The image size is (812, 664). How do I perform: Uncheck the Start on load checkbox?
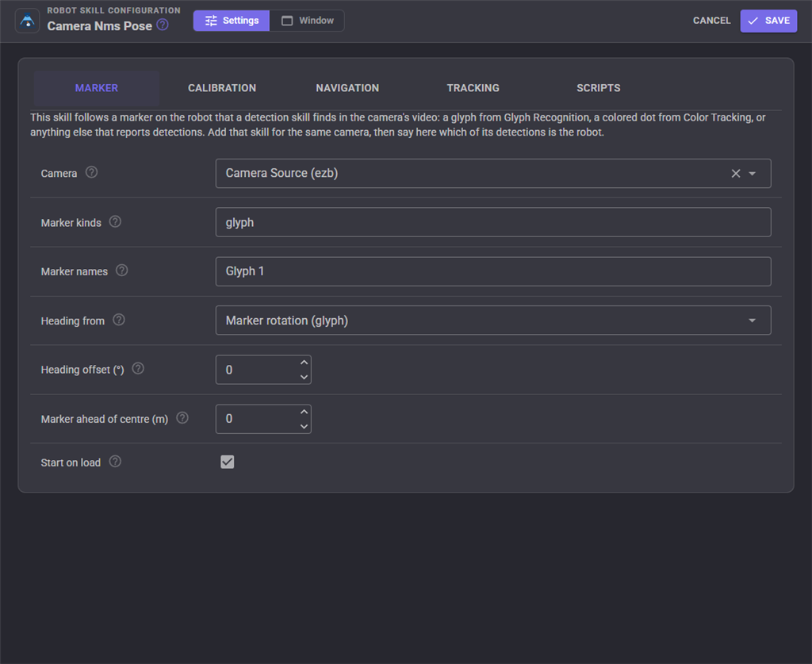(x=228, y=462)
